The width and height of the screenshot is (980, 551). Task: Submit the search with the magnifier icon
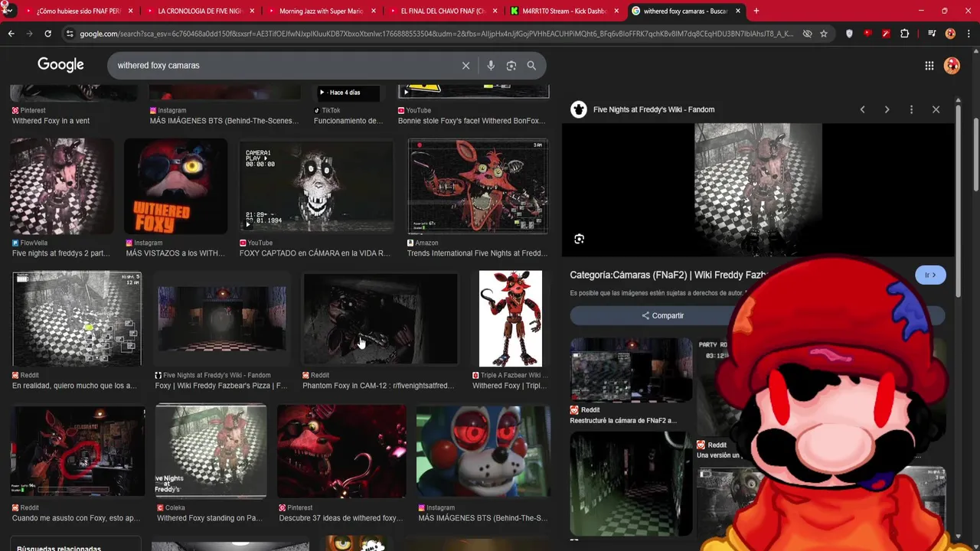pyautogui.click(x=531, y=66)
